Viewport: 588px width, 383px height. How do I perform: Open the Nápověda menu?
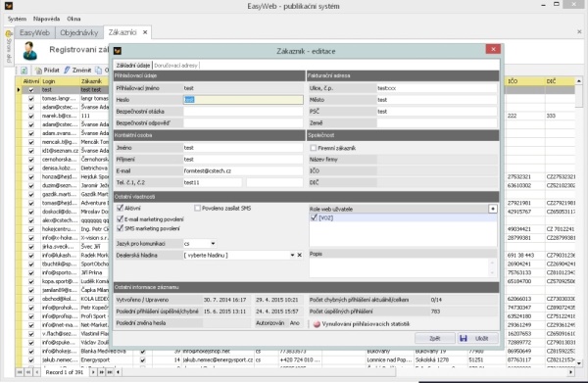pyautogui.click(x=46, y=19)
